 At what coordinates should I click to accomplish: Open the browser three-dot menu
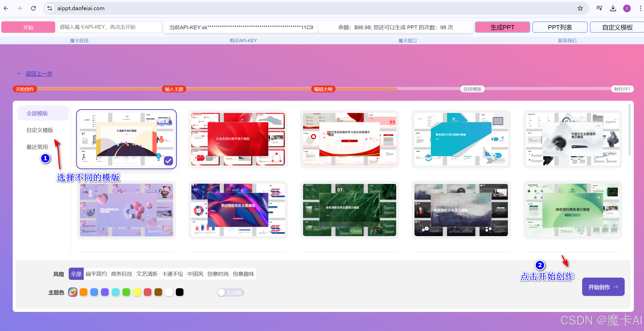click(x=640, y=8)
